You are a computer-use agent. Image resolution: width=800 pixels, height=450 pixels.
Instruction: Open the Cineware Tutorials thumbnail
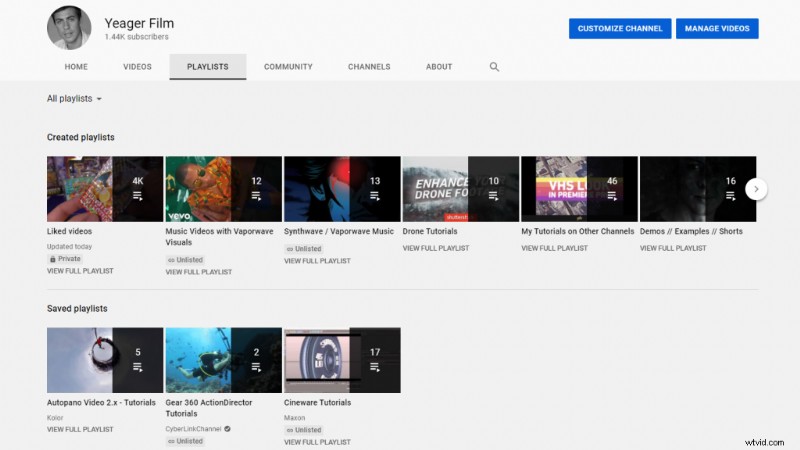point(342,360)
